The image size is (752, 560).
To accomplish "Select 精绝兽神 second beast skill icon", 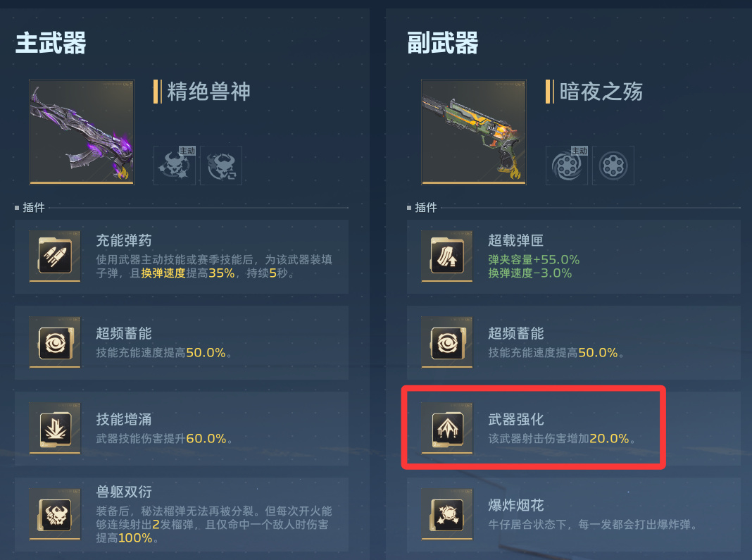I will pyautogui.click(x=221, y=166).
